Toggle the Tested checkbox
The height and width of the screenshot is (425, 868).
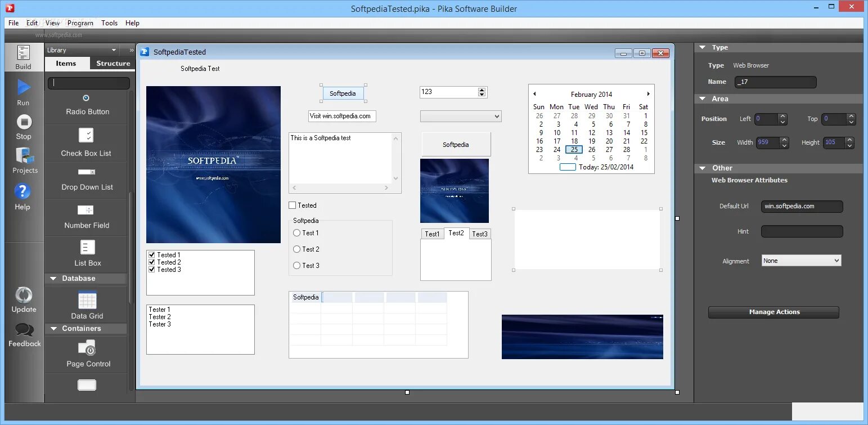(x=293, y=205)
